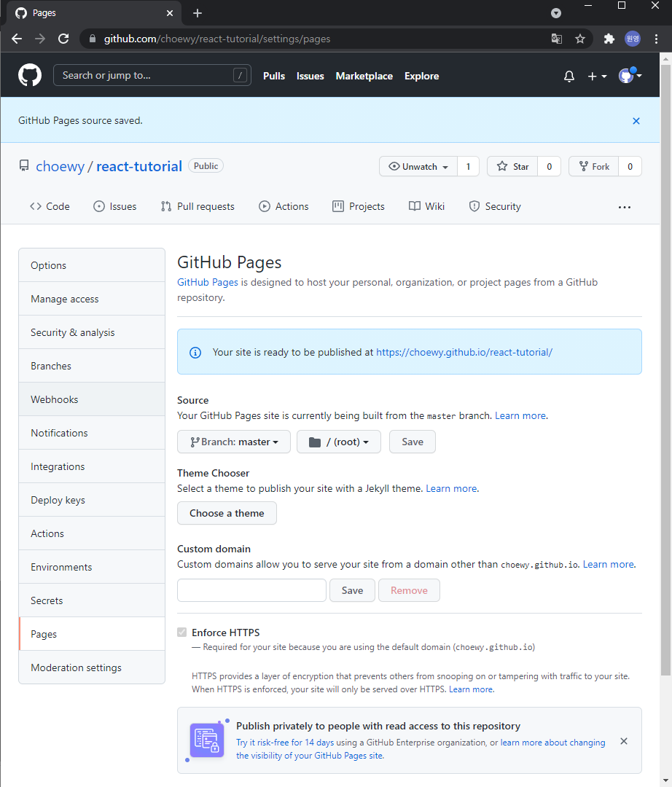The width and height of the screenshot is (672, 787).
Task: Open the three-dot overflow tabs menu
Action: coord(625,207)
